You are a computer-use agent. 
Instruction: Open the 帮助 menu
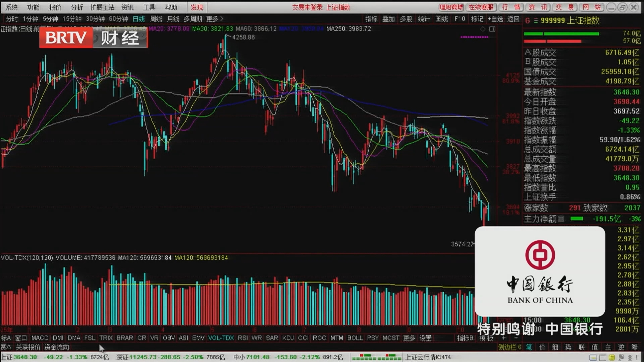171,7
